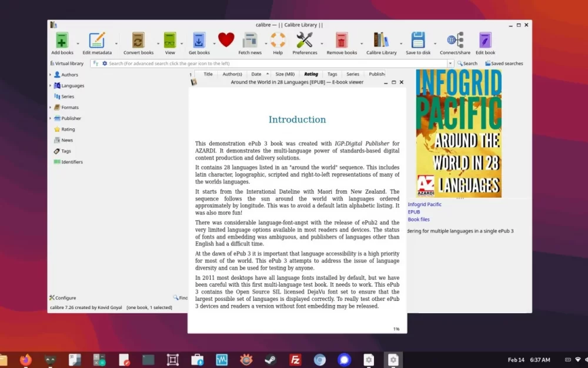Sort the book list by Rating column
Viewport: 588px width, 368px height.
pyautogui.click(x=311, y=74)
